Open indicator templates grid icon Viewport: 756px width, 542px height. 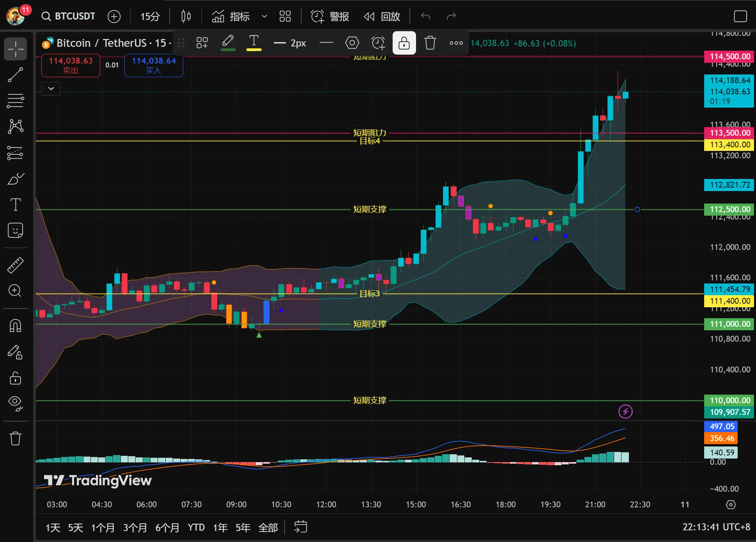pyautogui.click(x=285, y=16)
